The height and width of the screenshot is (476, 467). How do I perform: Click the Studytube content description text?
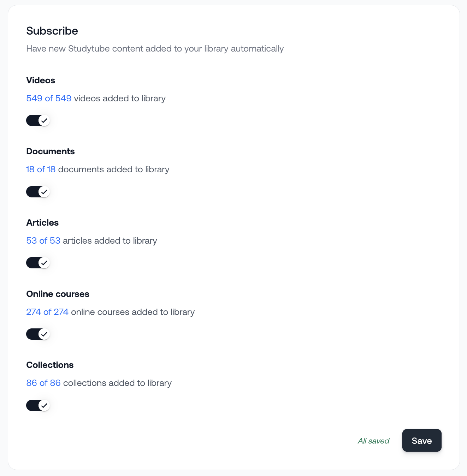155,49
